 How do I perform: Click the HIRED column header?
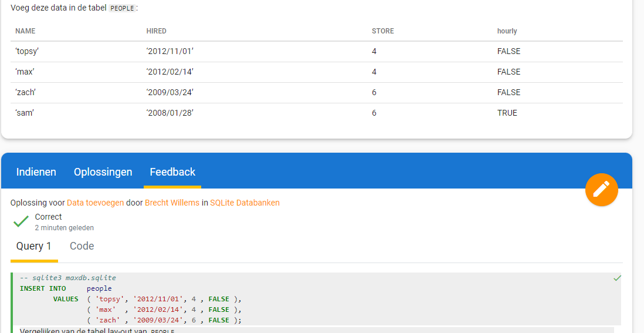point(157,31)
